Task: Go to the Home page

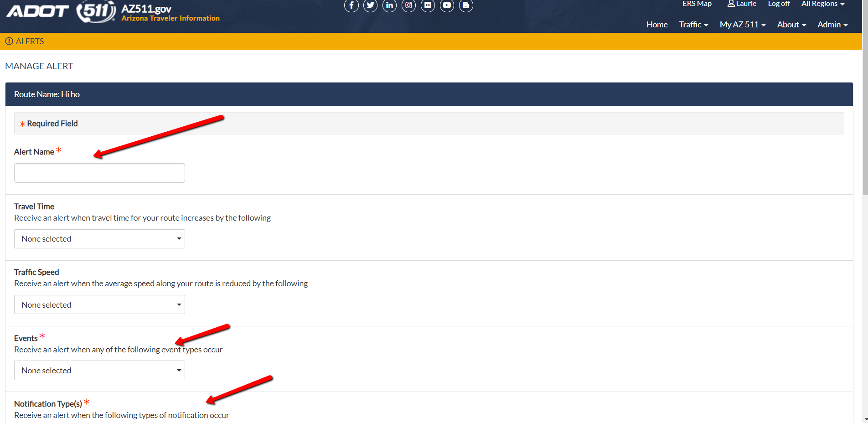Action: (657, 25)
